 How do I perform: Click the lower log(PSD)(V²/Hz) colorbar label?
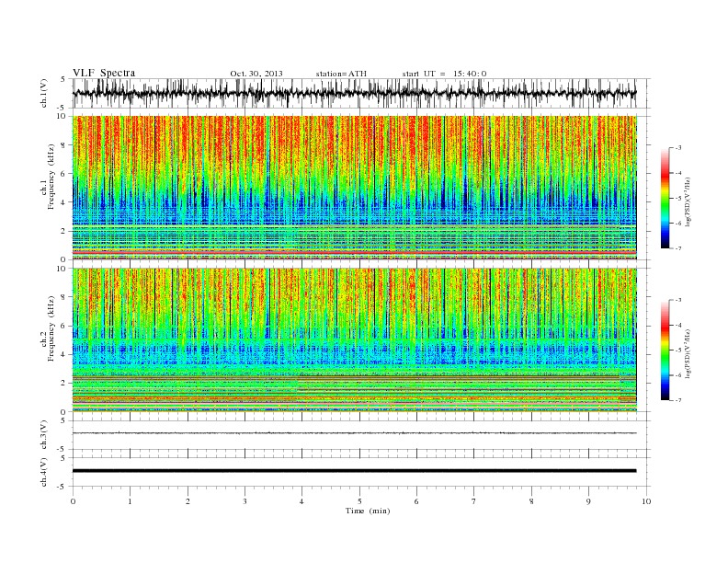[688, 353]
